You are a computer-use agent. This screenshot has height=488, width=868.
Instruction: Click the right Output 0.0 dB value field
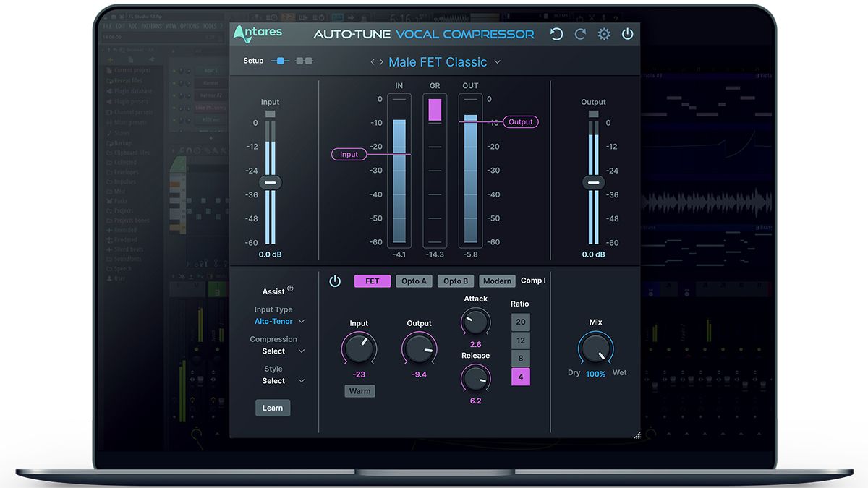pyautogui.click(x=593, y=254)
